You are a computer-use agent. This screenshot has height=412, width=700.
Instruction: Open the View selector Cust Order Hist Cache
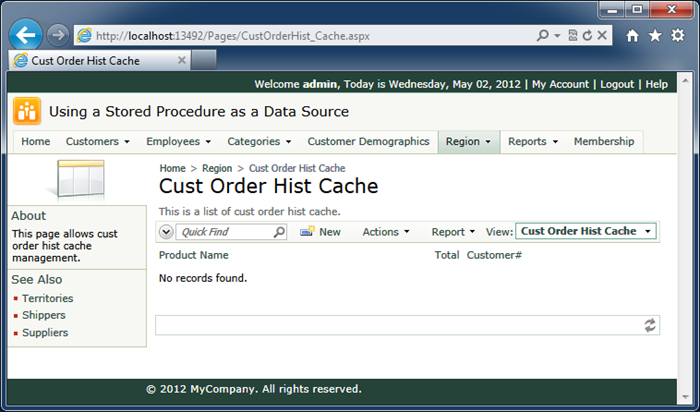pyautogui.click(x=586, y=231)
